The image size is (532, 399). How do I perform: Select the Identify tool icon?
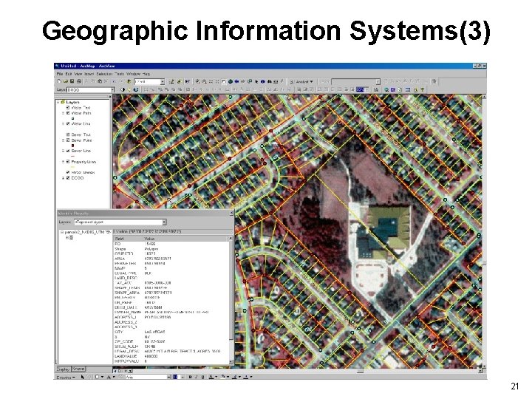coord(262,81)
